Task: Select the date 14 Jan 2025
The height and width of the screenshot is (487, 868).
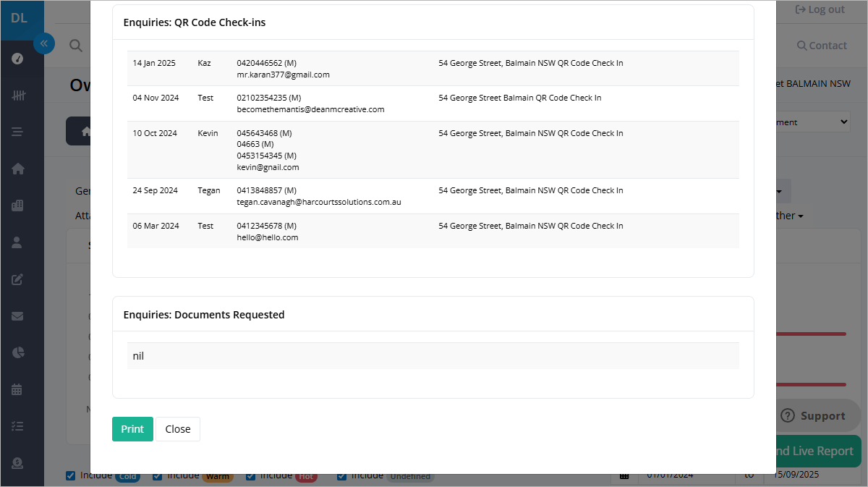Action: (x=154, y=63)
